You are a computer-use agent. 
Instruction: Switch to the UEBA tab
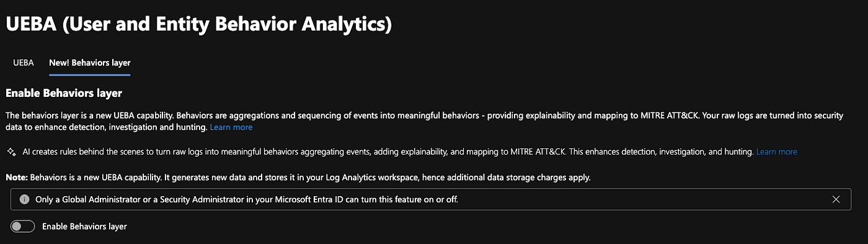[x=23, y=63]
